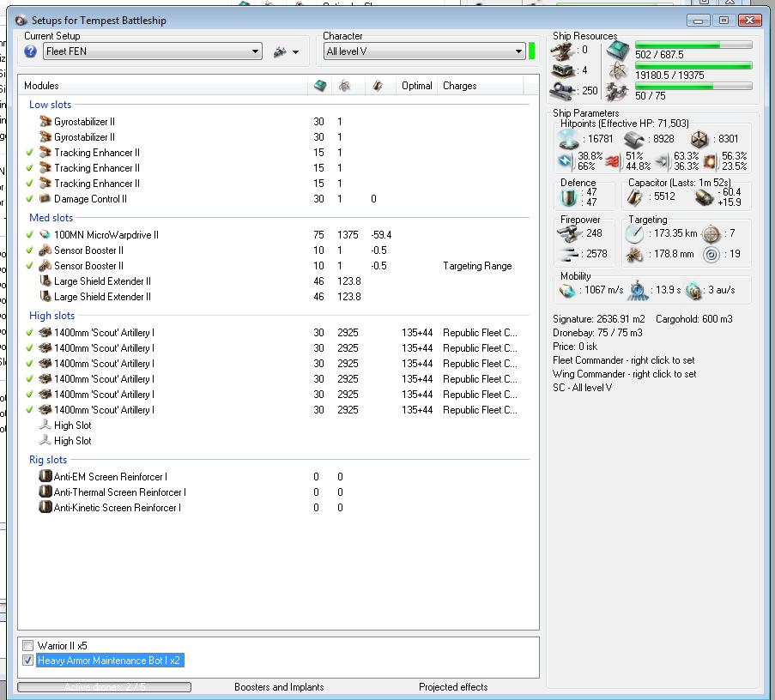Open the arrow menu beside the ship icon

pos(295,51)
